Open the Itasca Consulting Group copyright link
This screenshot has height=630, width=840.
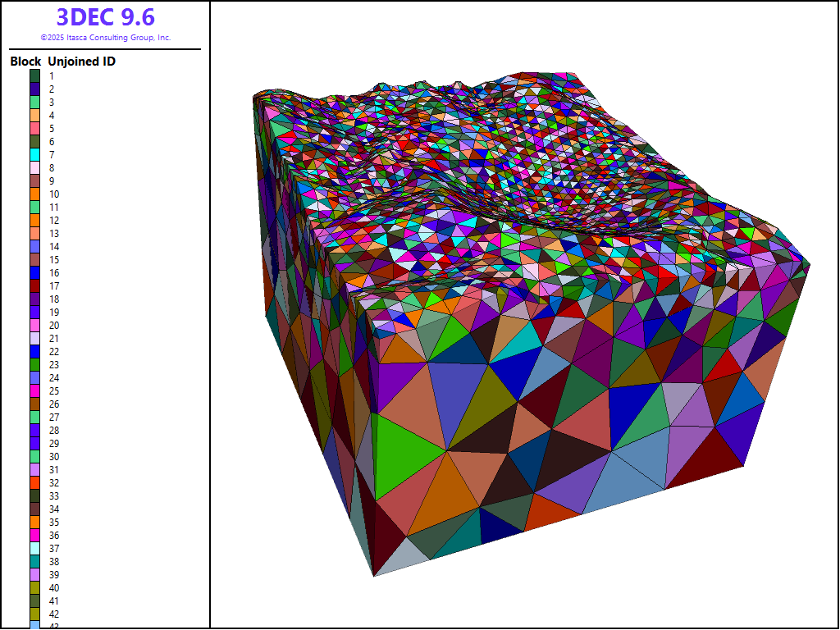point(105,38)
